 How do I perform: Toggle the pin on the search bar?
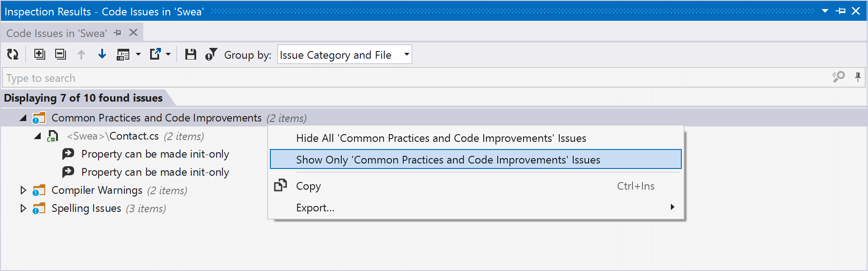(858, 77)
